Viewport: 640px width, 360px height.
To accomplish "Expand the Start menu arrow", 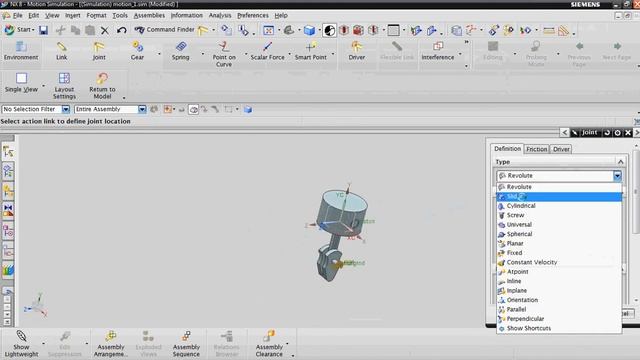I will coord(33,30).
